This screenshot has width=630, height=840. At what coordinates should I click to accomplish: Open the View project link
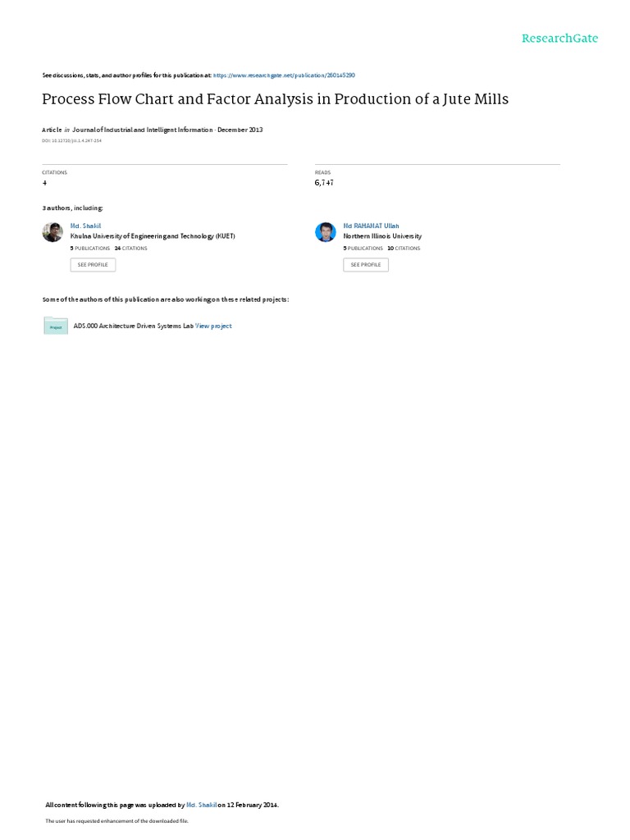tap(213, 326)
